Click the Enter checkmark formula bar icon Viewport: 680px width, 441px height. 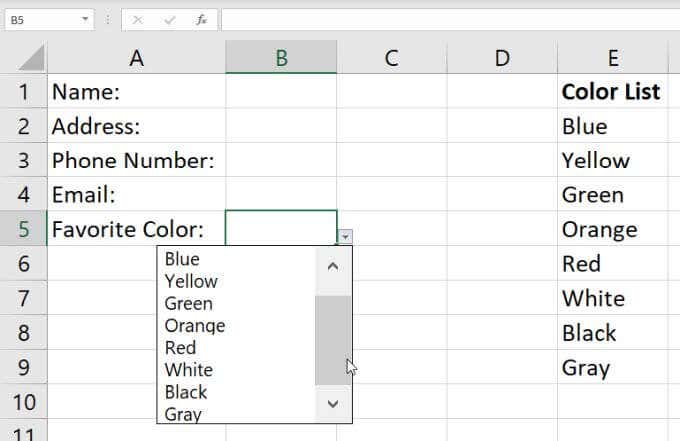click(169, 19)
